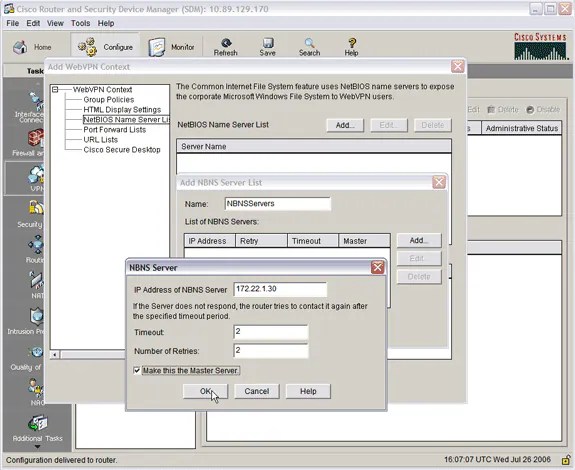Screen dimensions: 575x470
Task: Click the SDM application title bar icon
Action: (x=9, y=9)
